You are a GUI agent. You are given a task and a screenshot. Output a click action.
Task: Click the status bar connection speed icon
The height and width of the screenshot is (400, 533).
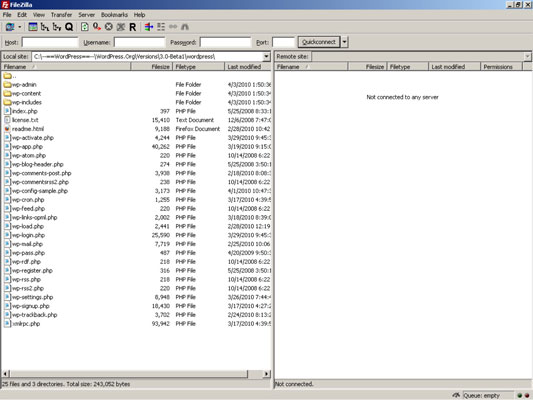pos(456,395)
